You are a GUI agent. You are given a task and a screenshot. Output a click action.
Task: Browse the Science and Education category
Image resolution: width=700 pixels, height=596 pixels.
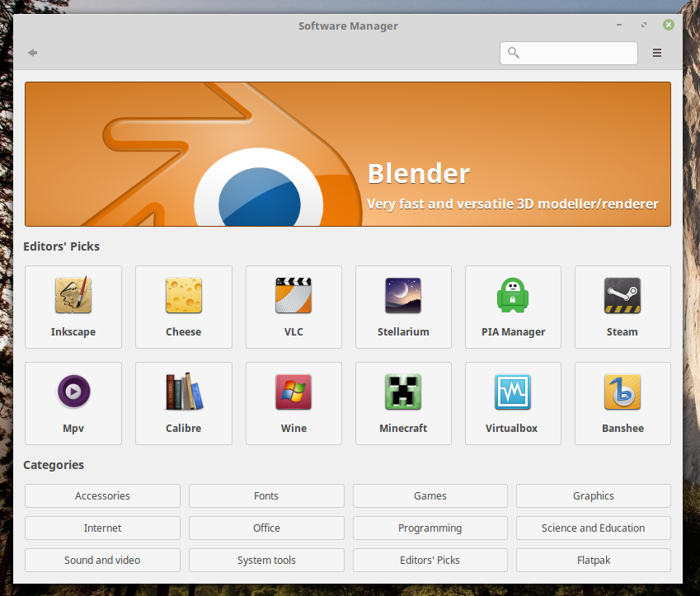tap(593, 528)
